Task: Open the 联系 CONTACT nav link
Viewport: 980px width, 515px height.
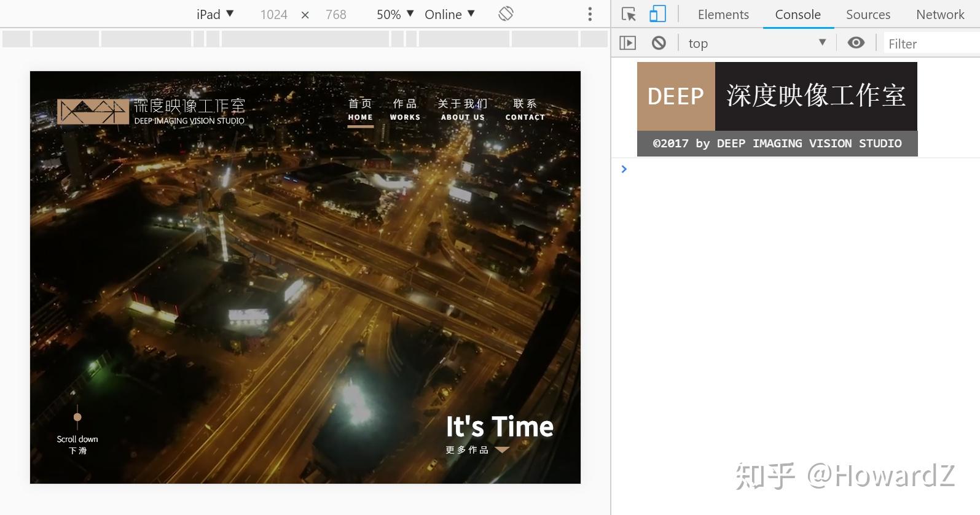Action: pos(525,110)
